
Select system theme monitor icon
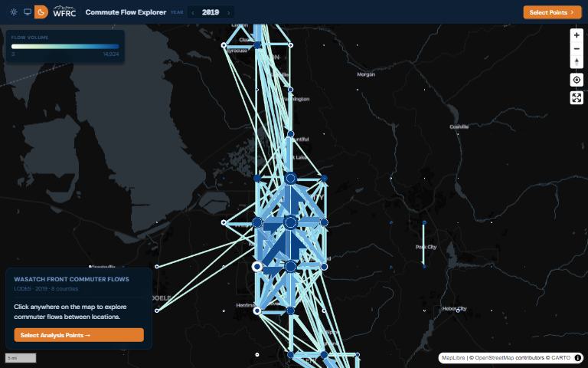pos(28,12)
